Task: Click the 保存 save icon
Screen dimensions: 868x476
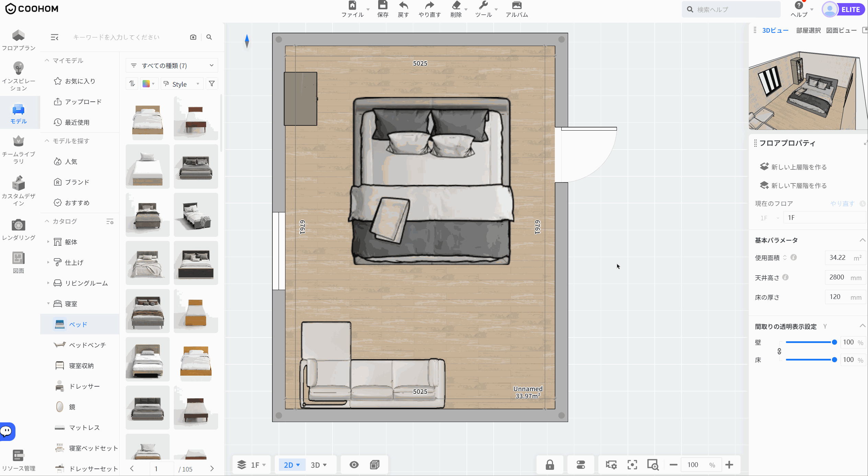Action: [383, 5]
